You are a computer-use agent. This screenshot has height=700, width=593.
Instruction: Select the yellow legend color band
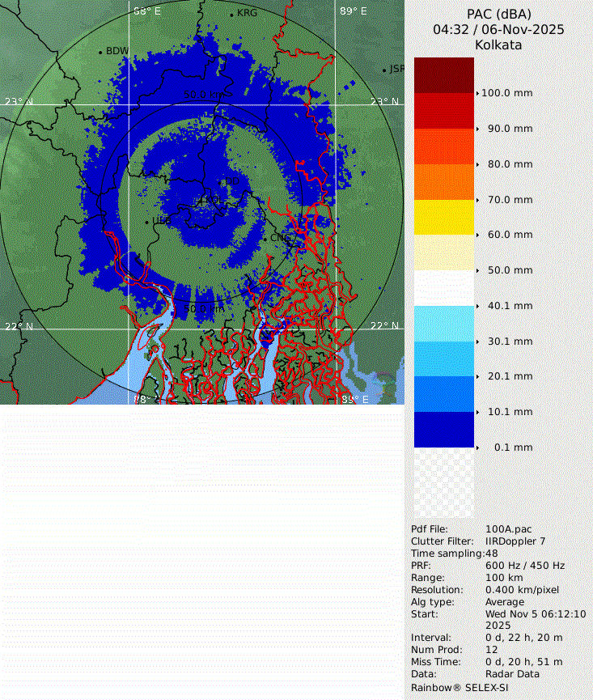tap(443, 216)
